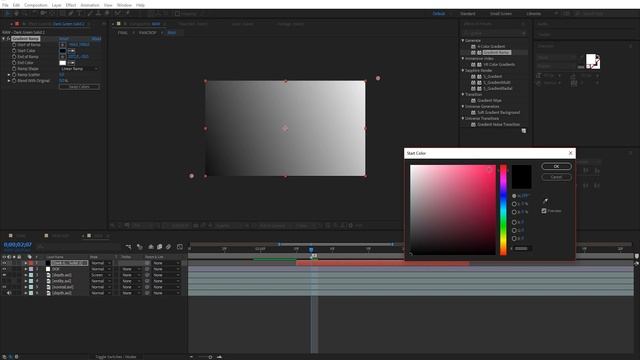Open blend mode dropdown for layer 3 Screen
Image resolution: width=640 pixels, height=360 pixels.
[x=101, y=275]
